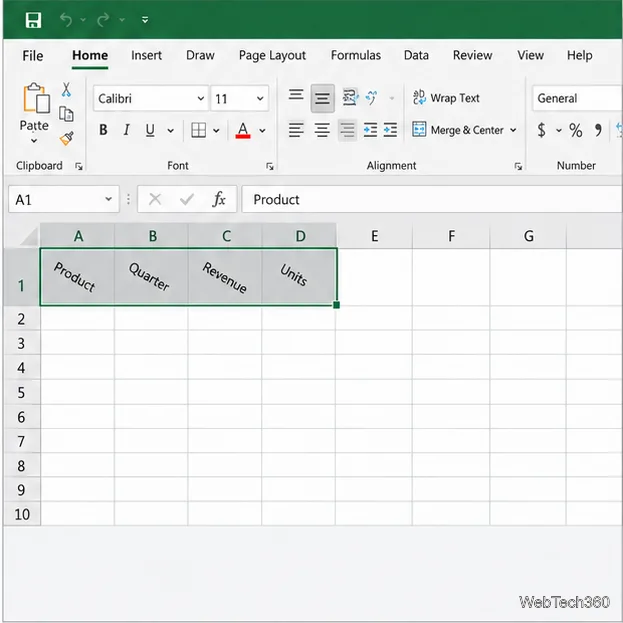623x623 pixels.
Task: Expand the Underline style dropdown arrow
Action: [x=170, y=130]
